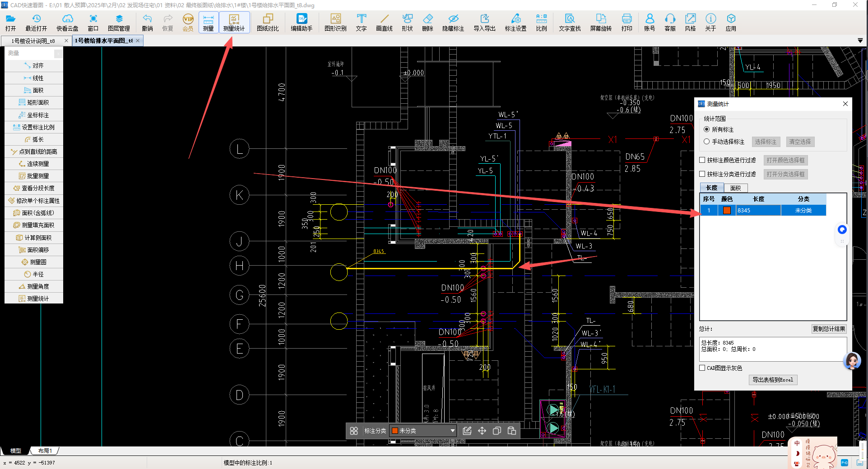The width and height of the screenshot is (868, 469).
Task: Open the 图形识别 shape recognition tool
Action: pos(335,22)
